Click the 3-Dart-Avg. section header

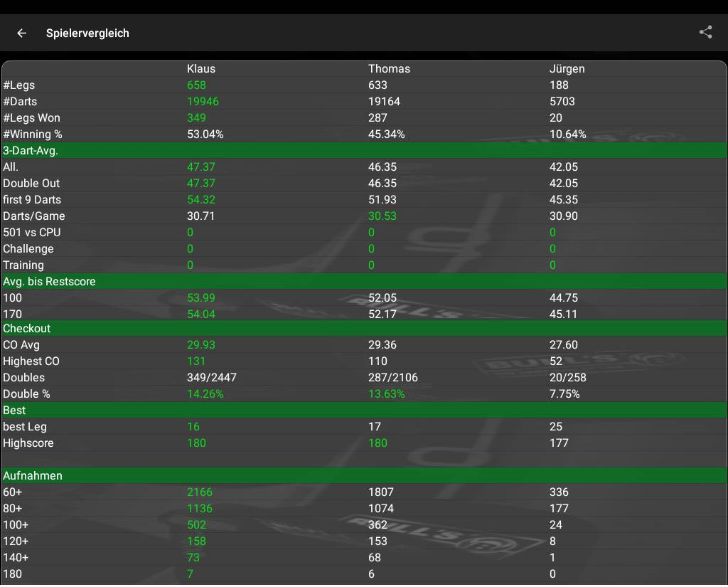click(x=31, y=151)
